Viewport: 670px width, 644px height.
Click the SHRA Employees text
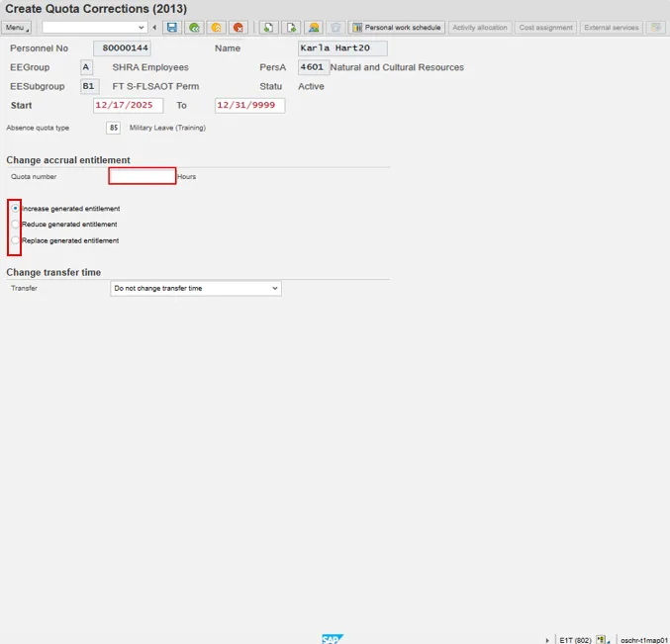pyautogui.click(x=150, y=67)
